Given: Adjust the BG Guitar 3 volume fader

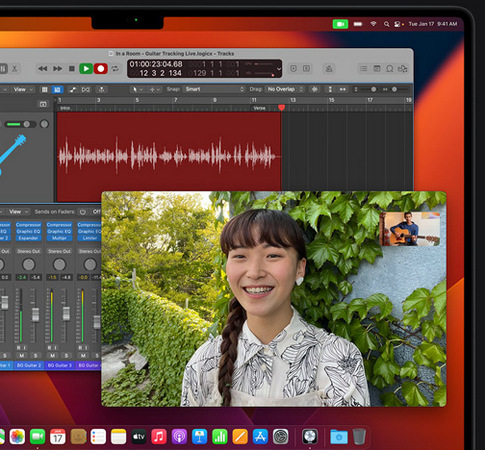Looking at the screenshot, I should [x=66, y=313].
